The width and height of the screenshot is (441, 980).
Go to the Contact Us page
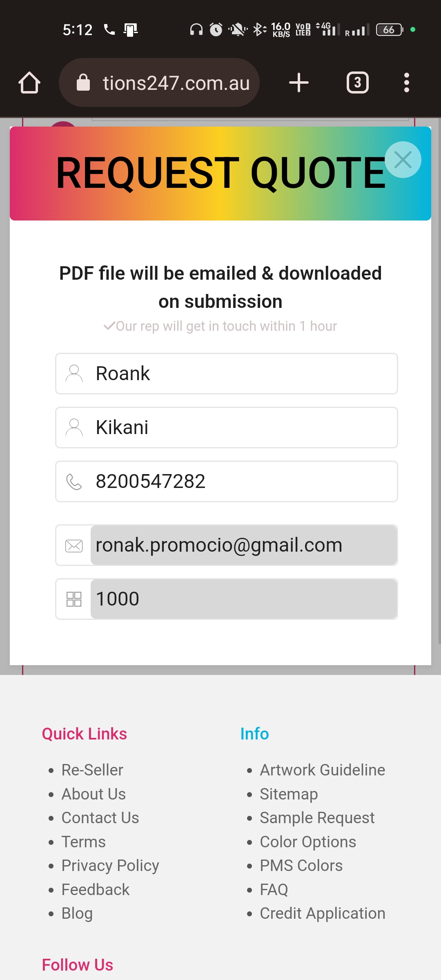[x=100, y=817]
